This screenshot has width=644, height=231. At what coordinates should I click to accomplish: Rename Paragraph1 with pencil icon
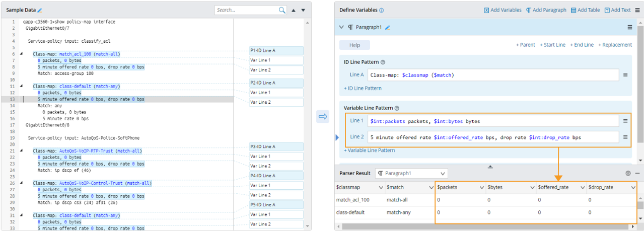pos(388,28)
